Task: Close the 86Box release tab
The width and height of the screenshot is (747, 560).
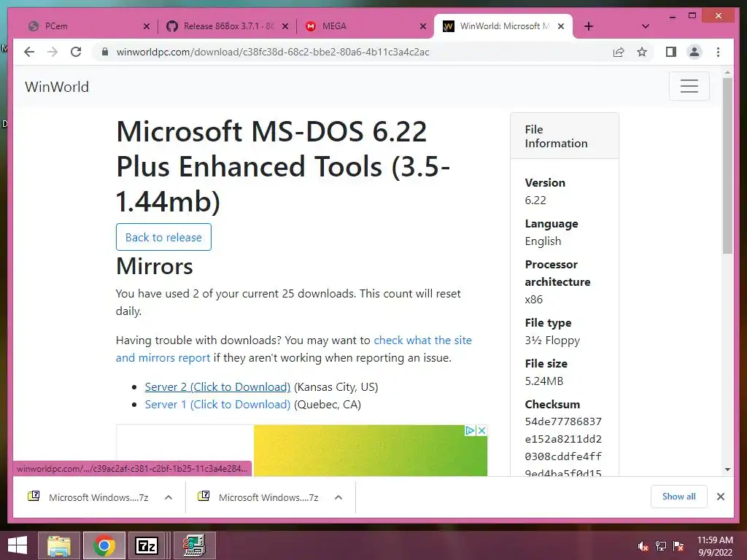Action: [285, 27]
